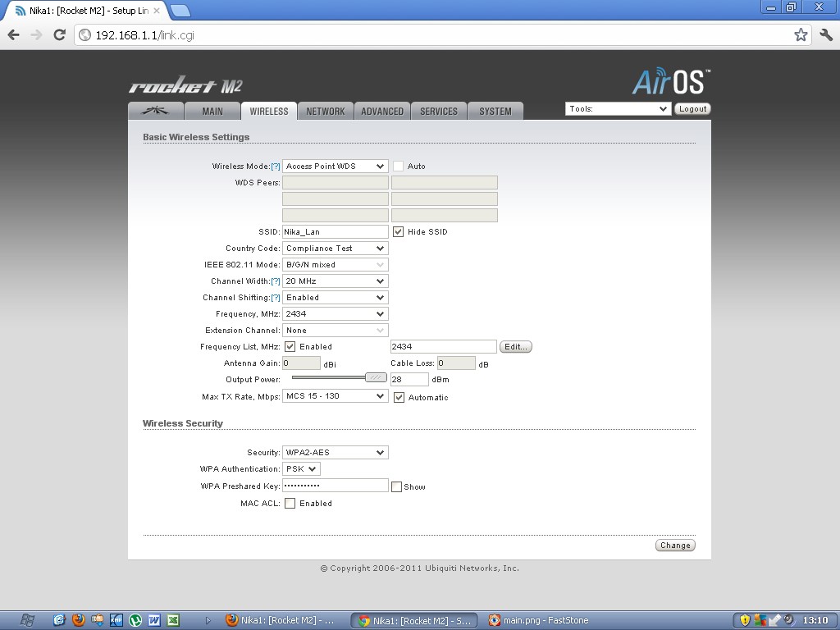Screen dimensions: 840x630
Task: Launch uTorrent from the quick launch bar
Action: point(135,620)
